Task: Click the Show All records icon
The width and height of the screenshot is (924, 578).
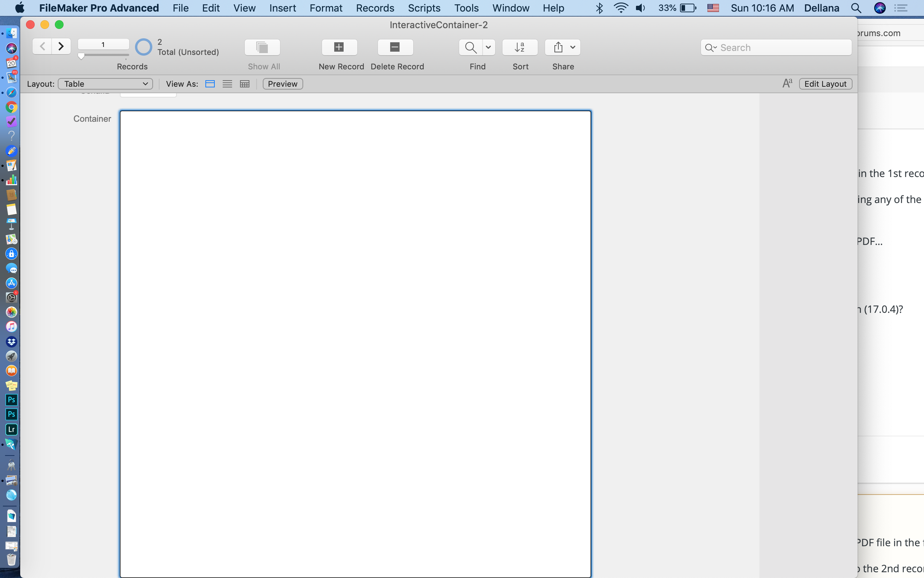Action: pos(262,47)
